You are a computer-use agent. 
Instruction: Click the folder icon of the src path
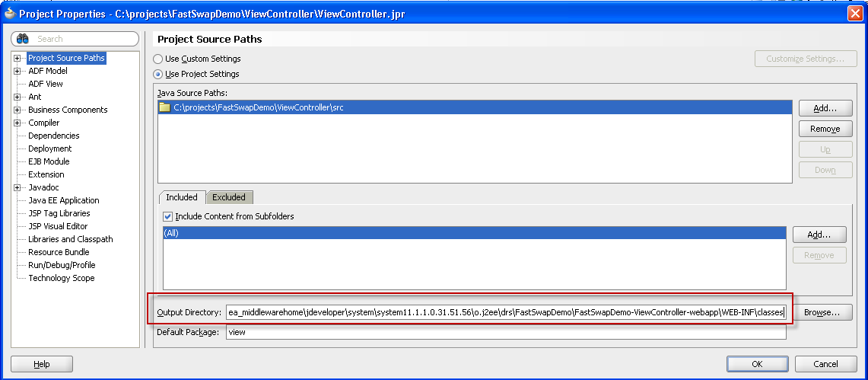click(164, 107)
